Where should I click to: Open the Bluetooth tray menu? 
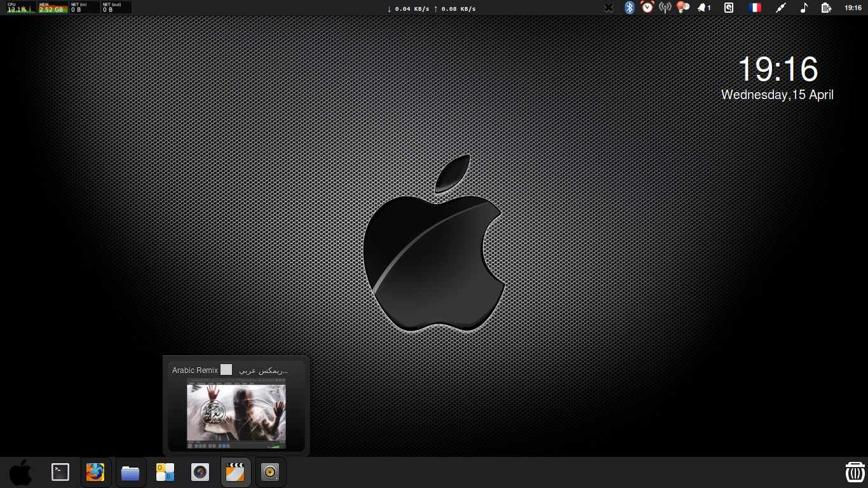[629, 8]
